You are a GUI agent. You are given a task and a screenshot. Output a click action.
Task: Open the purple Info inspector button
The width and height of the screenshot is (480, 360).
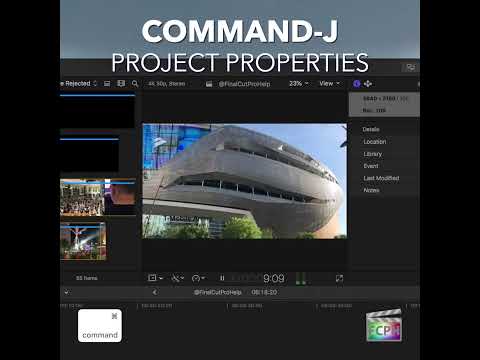pos(357,84)
